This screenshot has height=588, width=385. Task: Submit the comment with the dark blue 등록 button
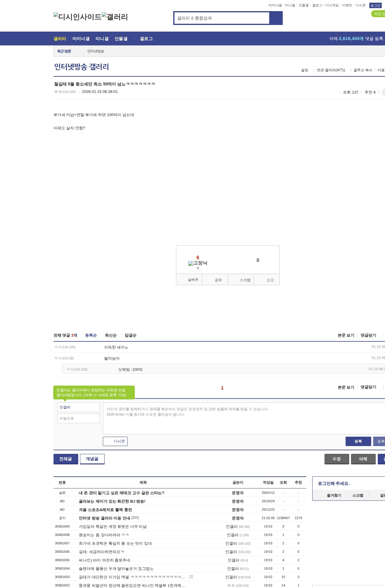358,441
